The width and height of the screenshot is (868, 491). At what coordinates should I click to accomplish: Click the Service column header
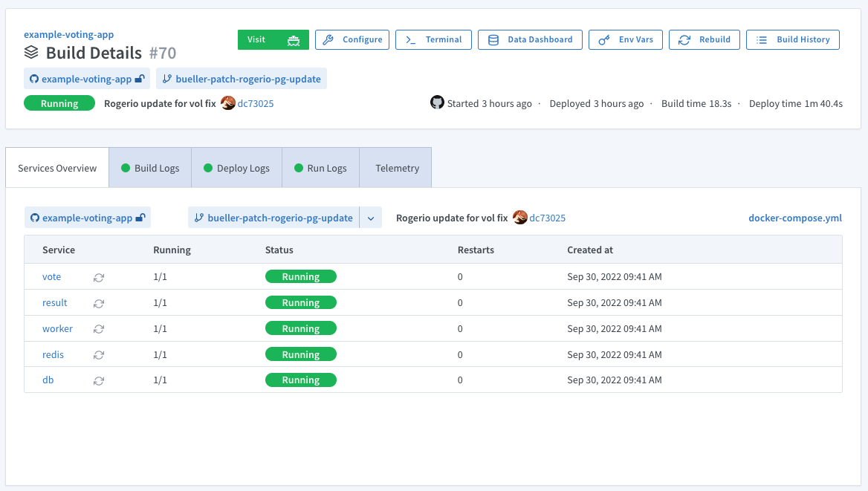(59, 250)
